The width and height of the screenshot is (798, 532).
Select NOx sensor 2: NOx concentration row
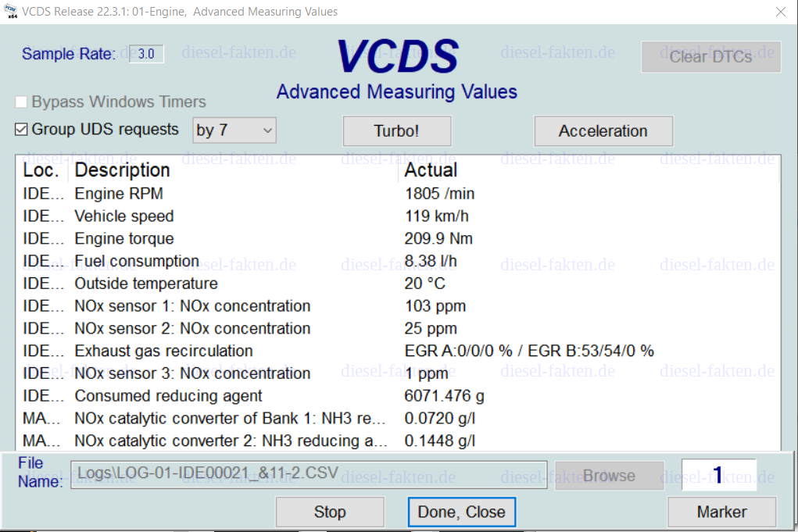pos(397,328)
